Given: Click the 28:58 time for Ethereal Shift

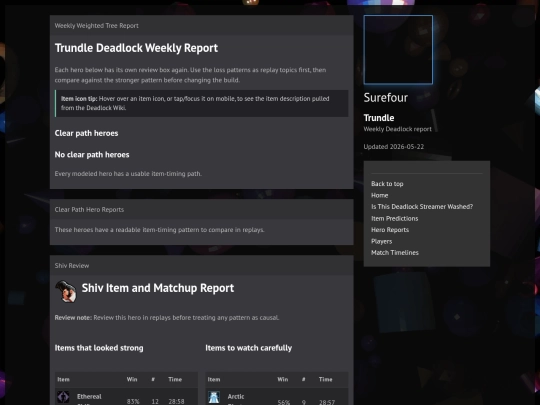Looking at the screenshot, I should click(176, 402).
